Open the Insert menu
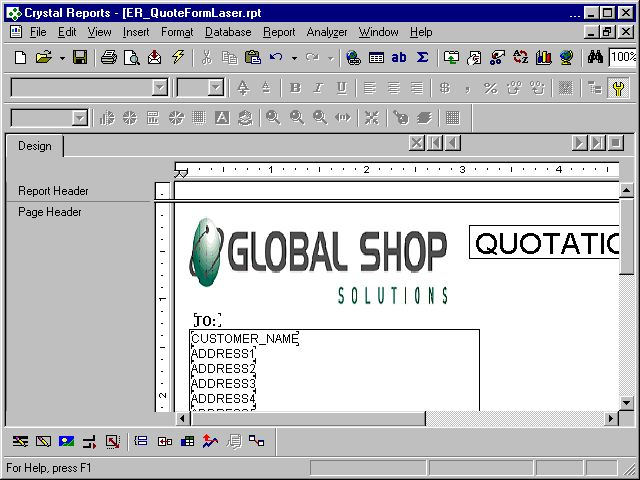 point(136,32)
